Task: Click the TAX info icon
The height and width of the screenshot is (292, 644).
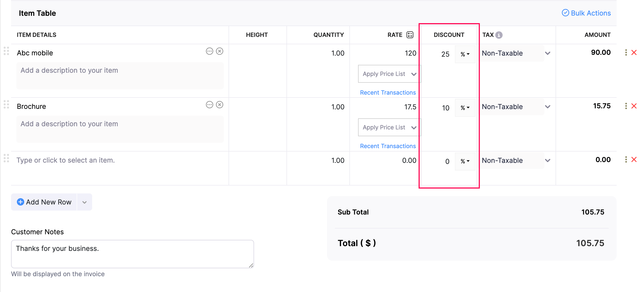Action: pos(499,35)
